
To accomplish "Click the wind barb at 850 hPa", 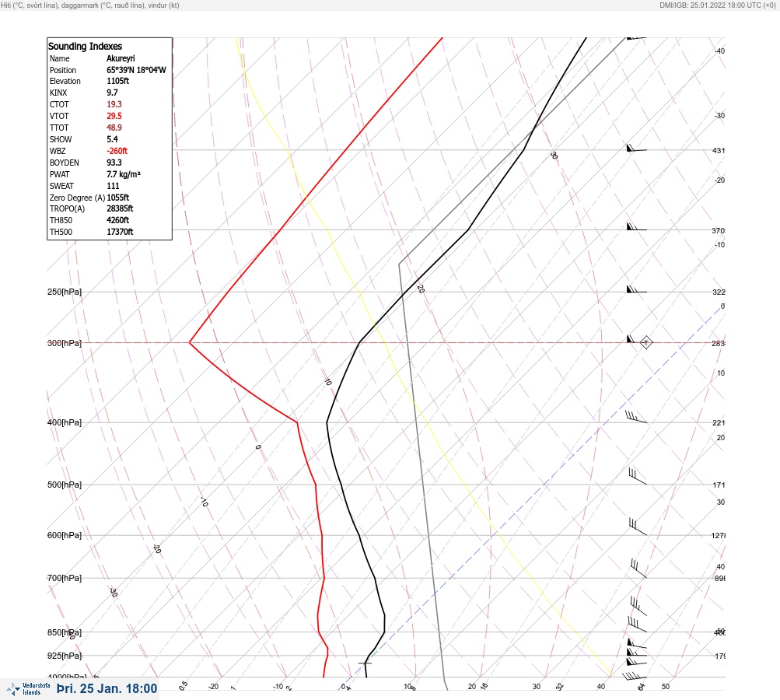I will pos(637,625).
